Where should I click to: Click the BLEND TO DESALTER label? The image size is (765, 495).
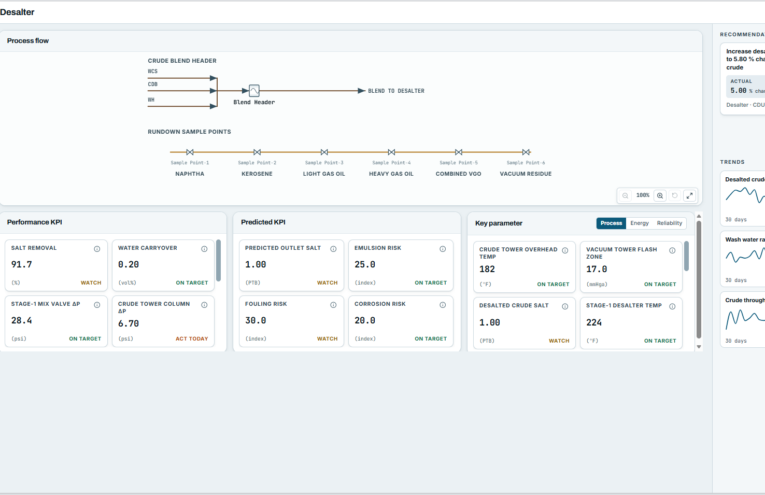[x=396, y=91]
